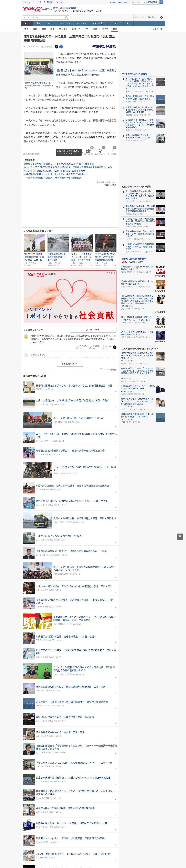
Task: Share the article on X
Action: [56, 47]
